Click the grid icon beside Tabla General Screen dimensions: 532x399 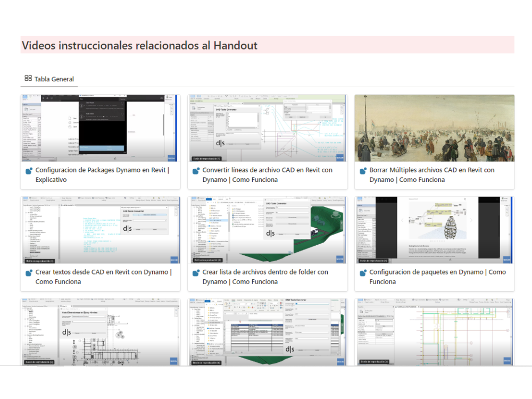28,78
